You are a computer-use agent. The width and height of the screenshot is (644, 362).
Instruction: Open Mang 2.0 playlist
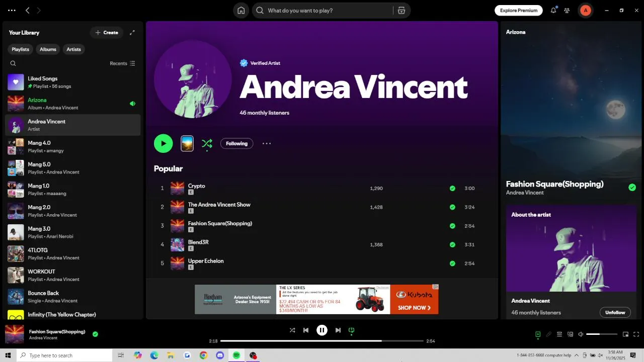tap(73, 211)
